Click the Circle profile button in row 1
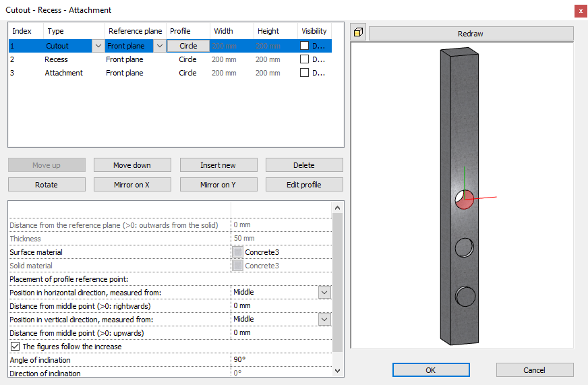The image size is (588, 385). [188, 46]
